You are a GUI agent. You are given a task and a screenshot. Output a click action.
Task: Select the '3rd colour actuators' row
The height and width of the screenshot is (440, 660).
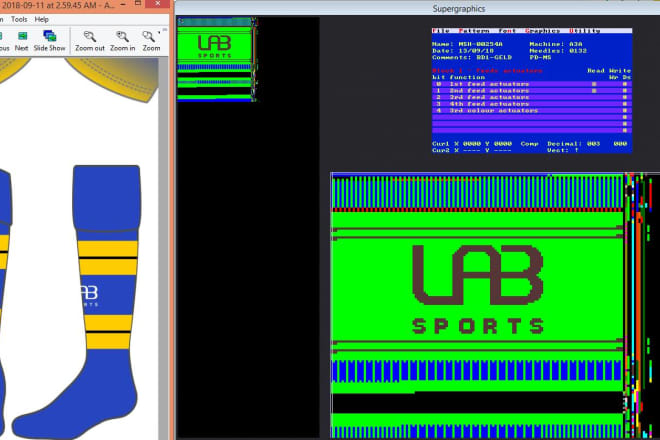coord(532,111)
